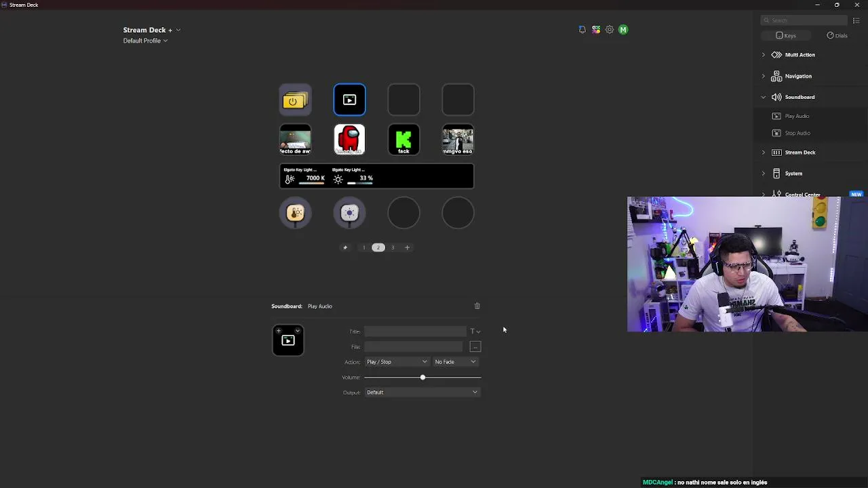
Task: Delete the action with trash icon
Action: 477,306
